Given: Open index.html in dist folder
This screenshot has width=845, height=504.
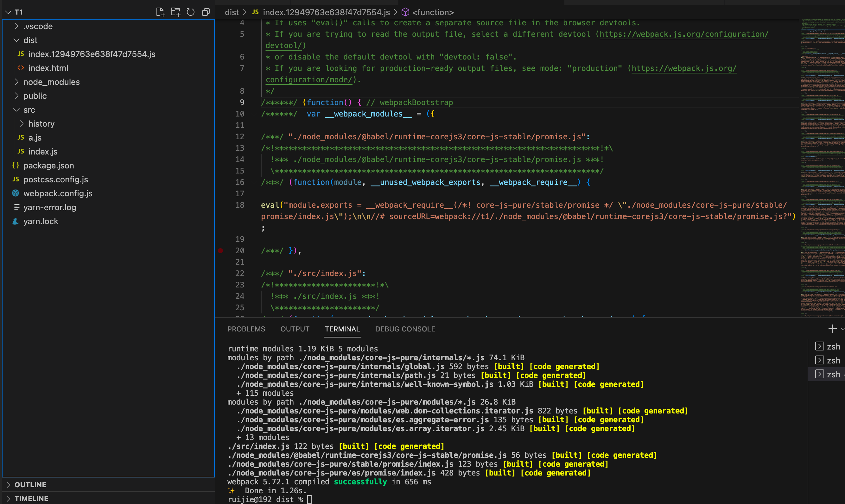Looking at the screenshot, I should [48, 68].
